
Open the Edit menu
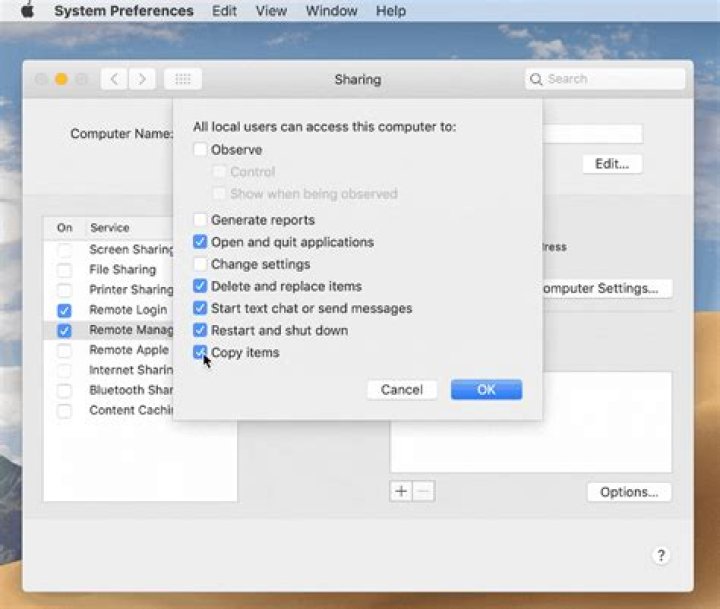pos(224,11)
